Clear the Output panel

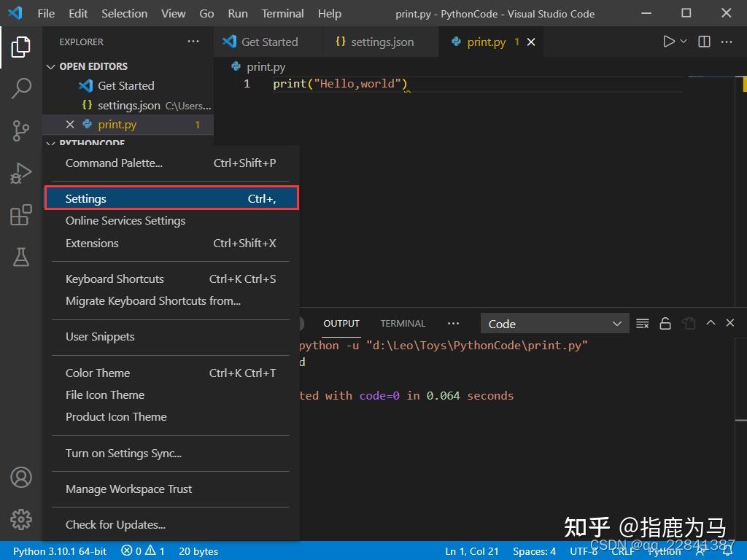[x=642, y=323]
